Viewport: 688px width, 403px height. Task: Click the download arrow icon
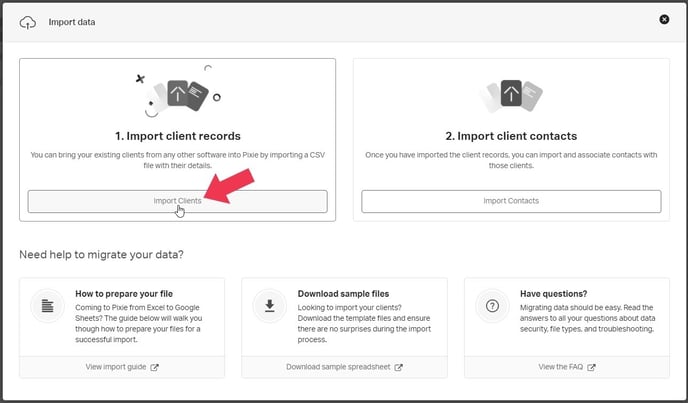click(269, 306)
